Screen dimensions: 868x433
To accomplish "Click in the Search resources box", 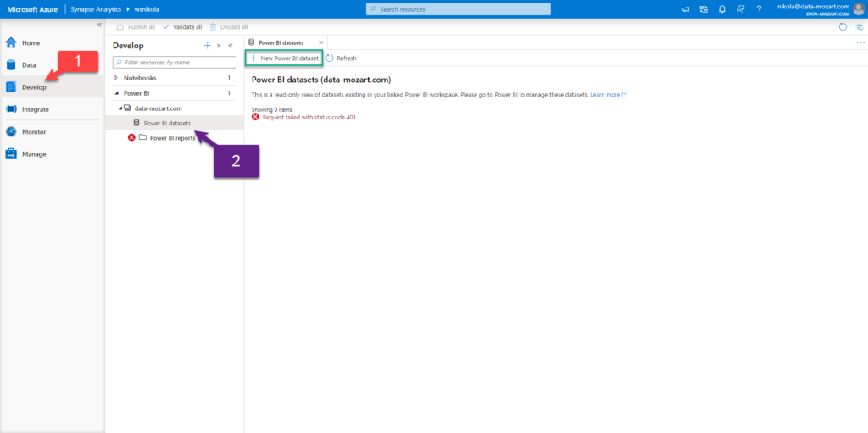I will click(x=459, y=9).
